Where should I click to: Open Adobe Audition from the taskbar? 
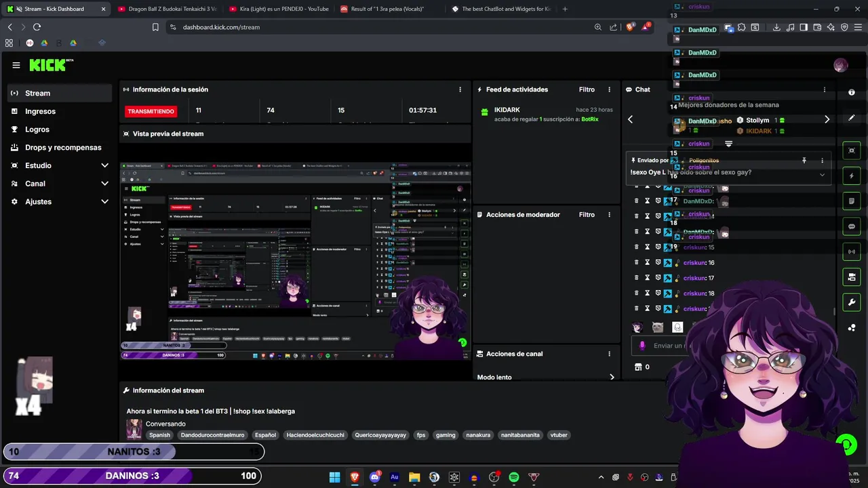tap(394, 477)
